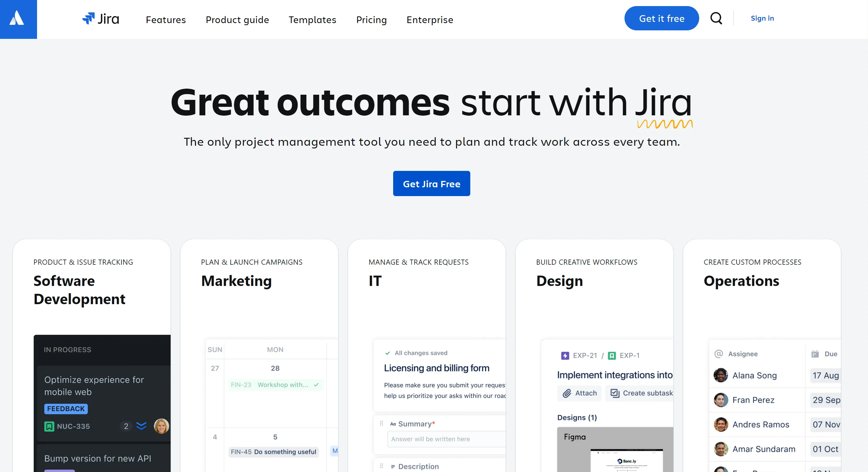Click the Jira product logo/icon
This screenshot has width=868, height=472.
89,18
